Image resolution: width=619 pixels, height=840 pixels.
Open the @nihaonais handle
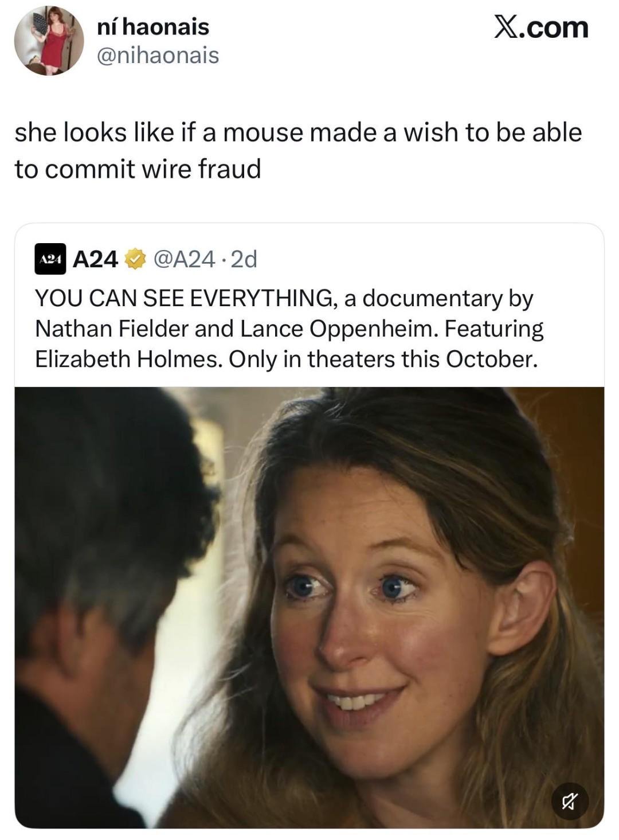point(158,56)
